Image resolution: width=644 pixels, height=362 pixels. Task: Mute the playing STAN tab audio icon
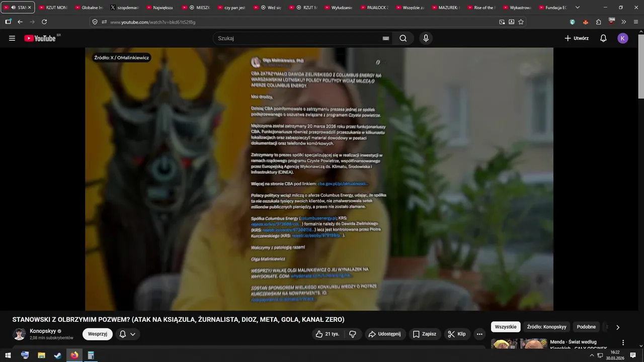coord(13,8)
